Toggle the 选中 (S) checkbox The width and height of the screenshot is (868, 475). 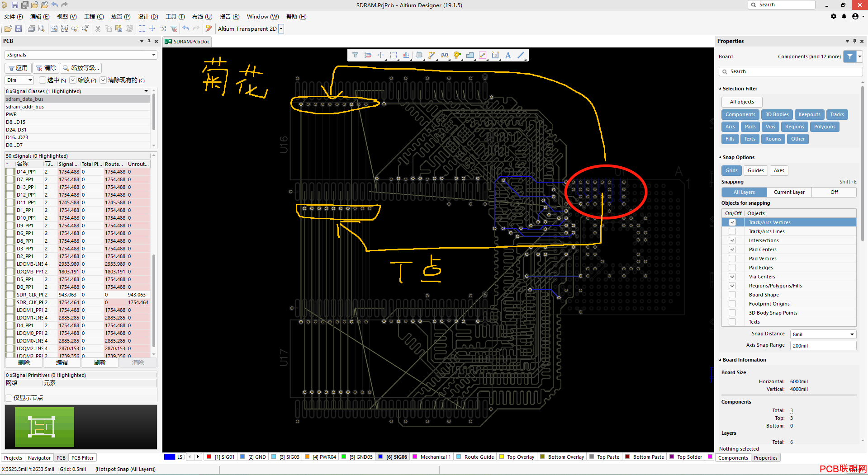(43, 80)
